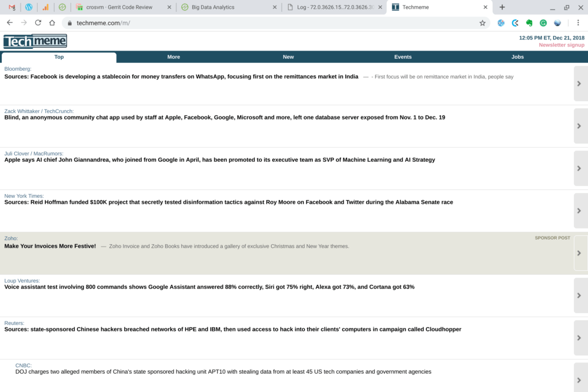Screen dimensions: 588x392
Task: Expand the Reuters Cloudhopper hackers story
Action: pos(580,338)
